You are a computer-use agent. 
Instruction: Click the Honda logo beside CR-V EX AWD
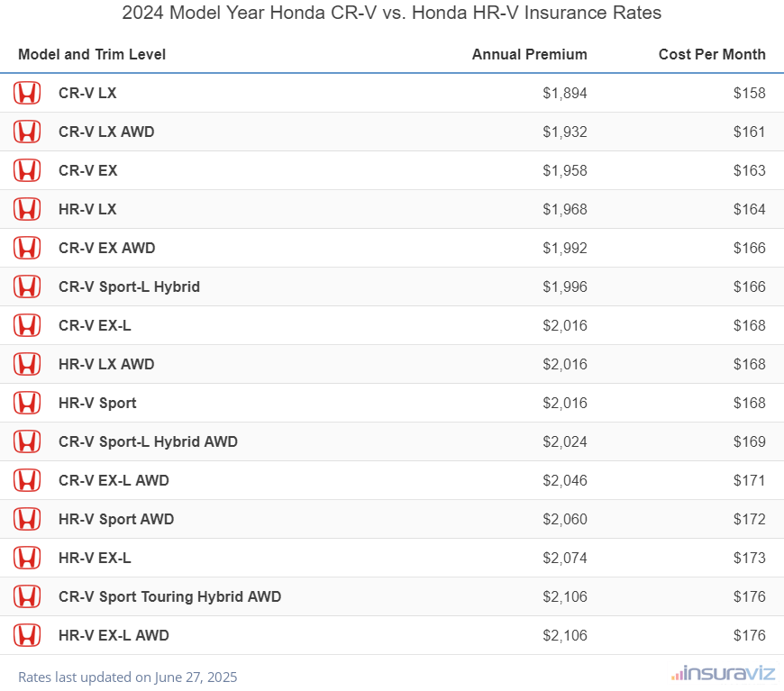click(27, 248)
